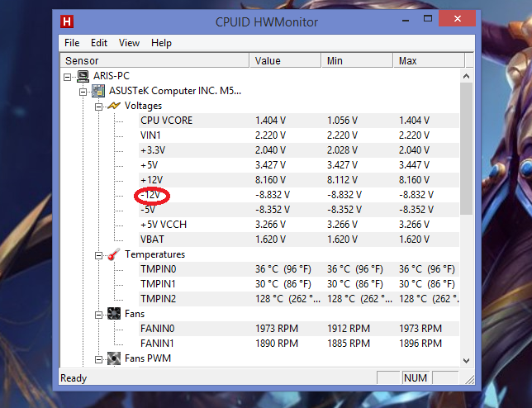Viewport: 532px width, 408px height.
Task: Click the Voltages label
Action: 143,106
